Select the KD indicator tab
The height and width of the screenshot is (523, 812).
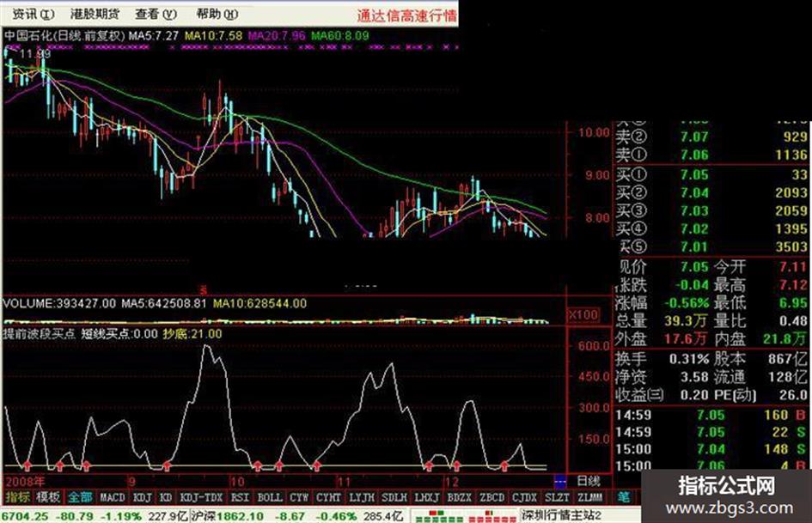coord(166,497)
